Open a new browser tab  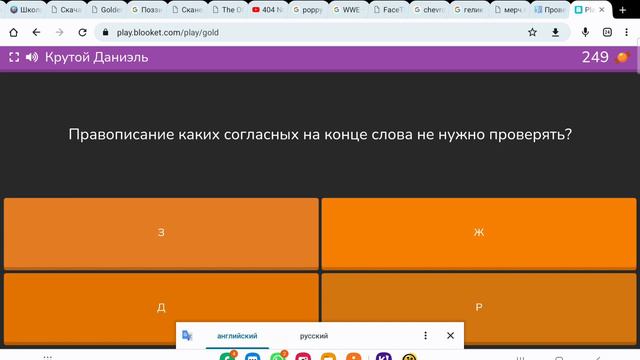tap(623, 10)
